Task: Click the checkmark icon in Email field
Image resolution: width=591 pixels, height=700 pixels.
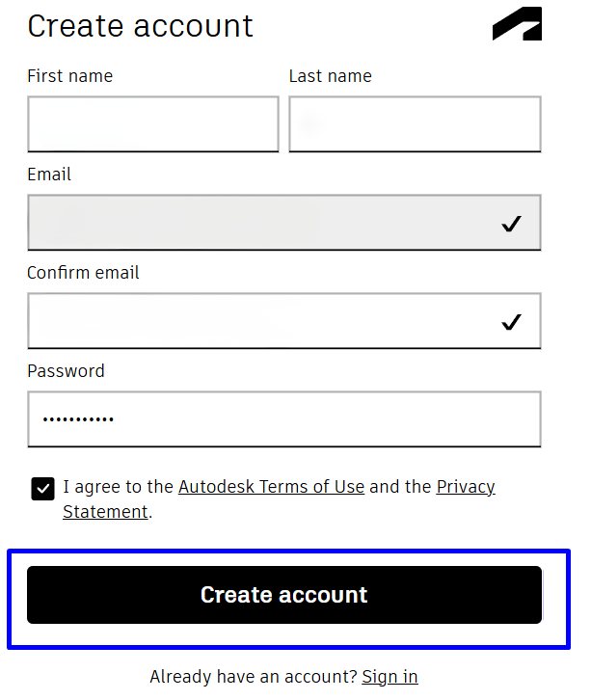Action: (x=511, y=224)
